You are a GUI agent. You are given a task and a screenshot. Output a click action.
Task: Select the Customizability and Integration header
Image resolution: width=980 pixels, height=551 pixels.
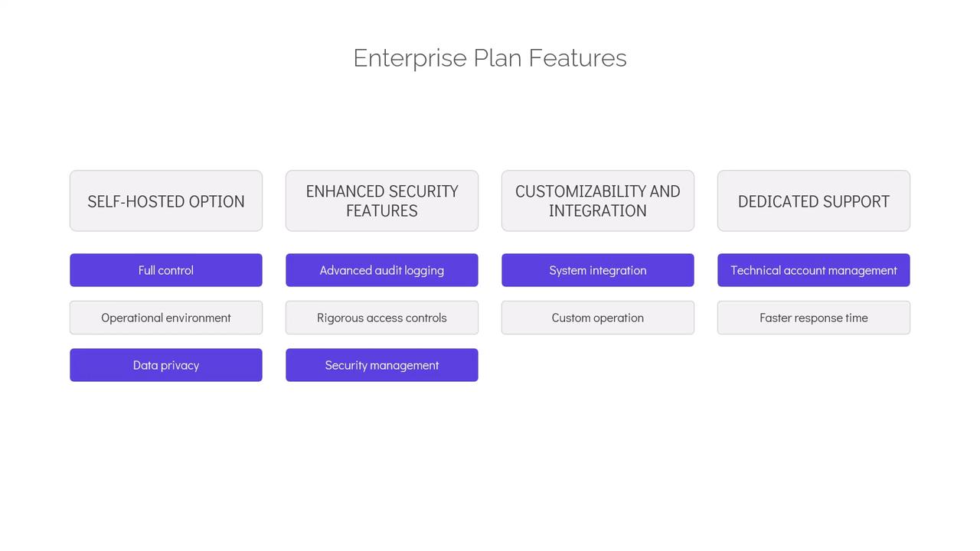tap(598, 201)
